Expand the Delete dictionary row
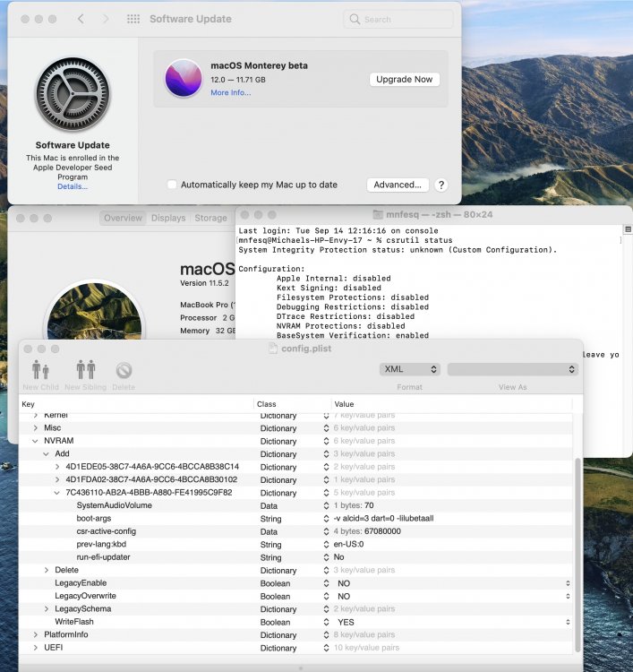The width and height of the screenshot is (633, 672). [47, 570]
